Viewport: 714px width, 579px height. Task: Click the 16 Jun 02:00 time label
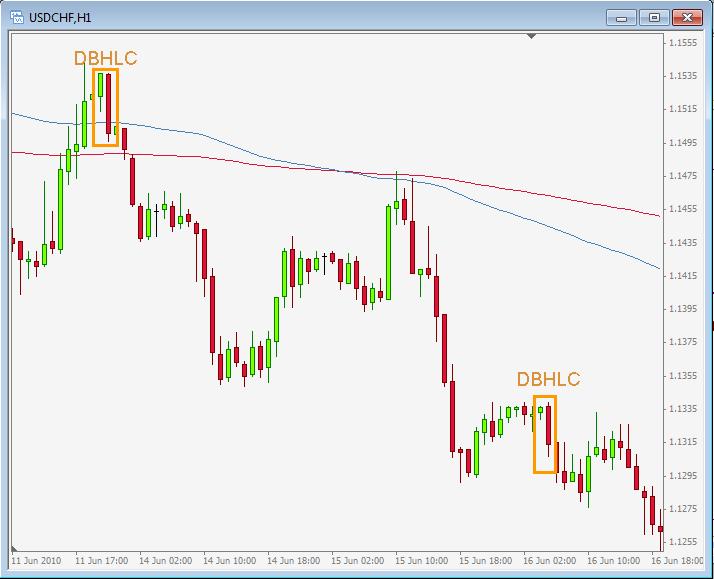(550, 560)
